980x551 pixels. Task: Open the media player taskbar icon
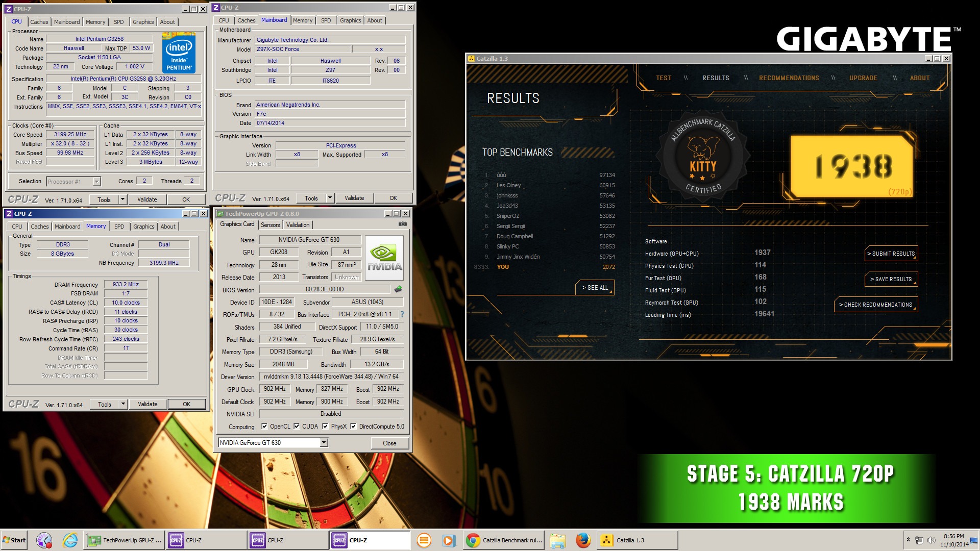[449, 540]
